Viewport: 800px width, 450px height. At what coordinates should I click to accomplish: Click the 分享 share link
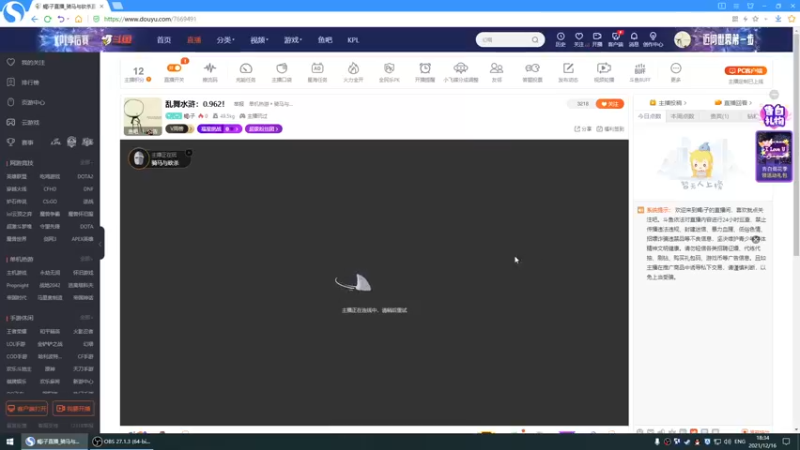(583, 129)
